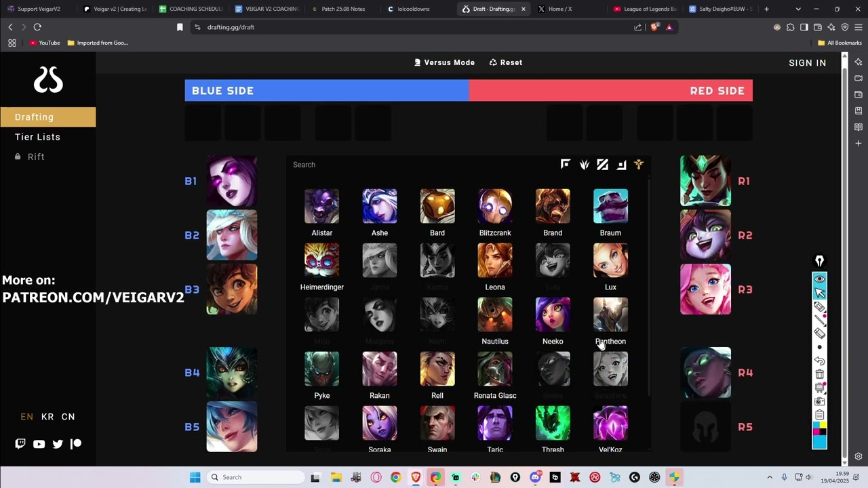This screenshot has height=488, width=868.
Task: Choose Pyke from the champion grid
Action: coord(322,369)
